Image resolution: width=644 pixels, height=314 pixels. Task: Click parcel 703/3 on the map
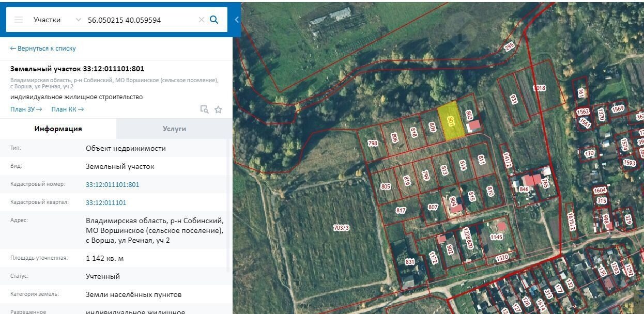(x=341, y=227)
